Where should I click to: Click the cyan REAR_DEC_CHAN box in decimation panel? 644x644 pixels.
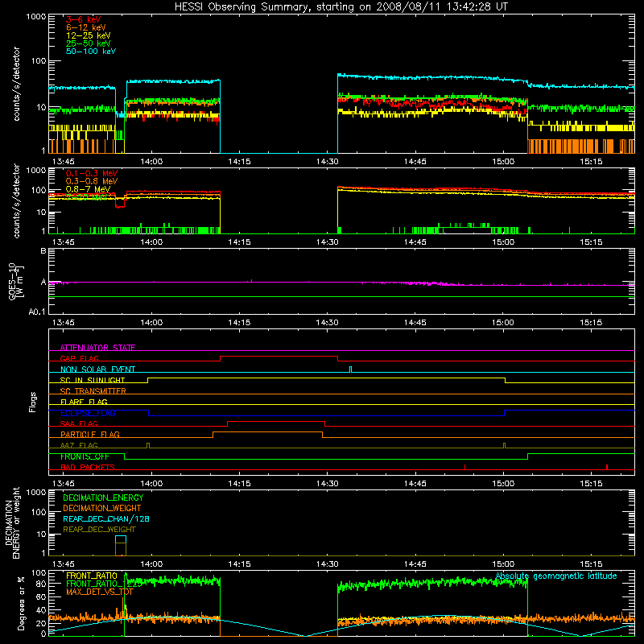pos(121,539)
